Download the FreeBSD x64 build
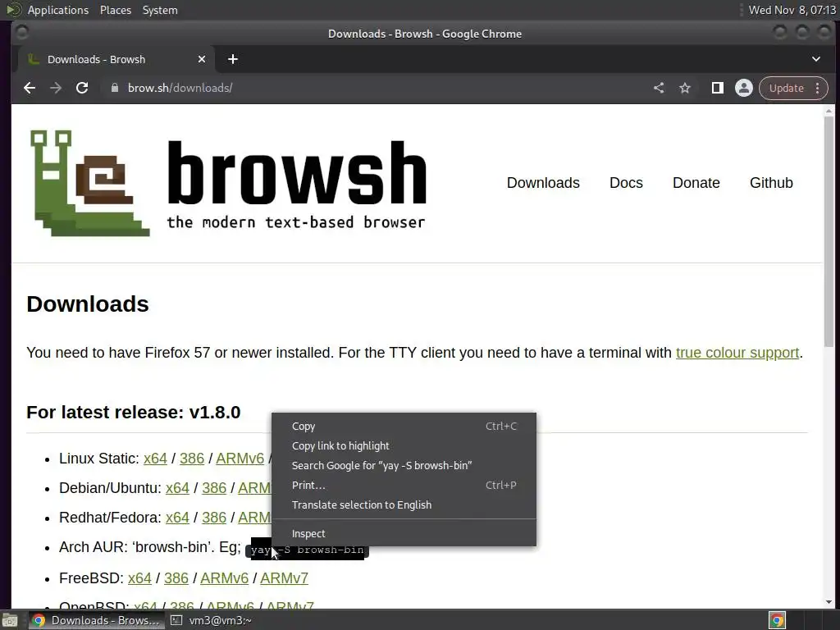Viewport: 840px width, 630px height. pos(139,578)
